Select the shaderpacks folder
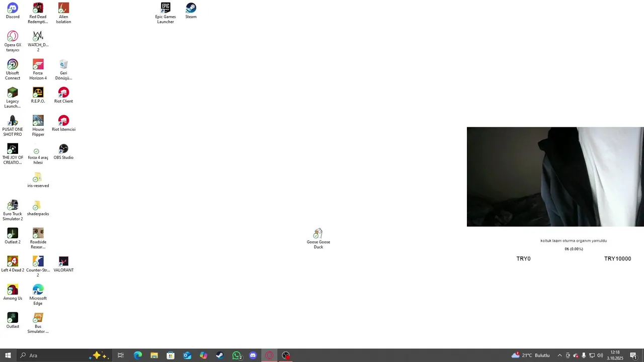 pos(38,208)
